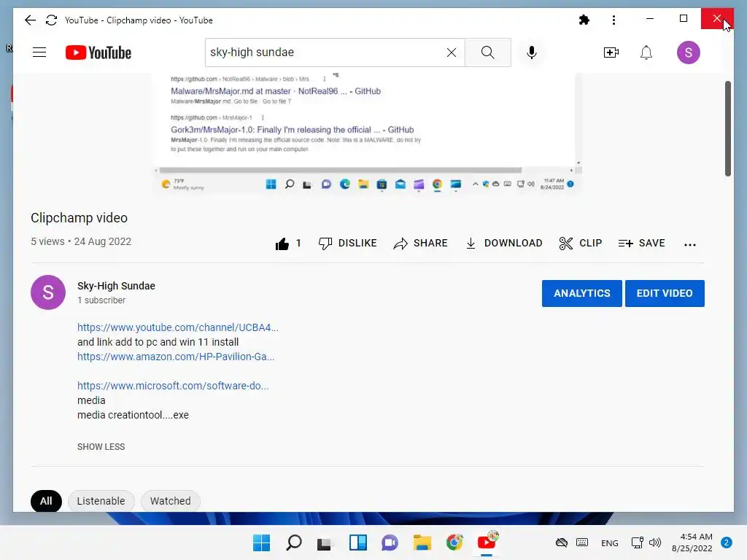Open File Explorer from taskbar
Image resolution: width=747 pixels, height=560 pixels.
click(x=422, y=542)
